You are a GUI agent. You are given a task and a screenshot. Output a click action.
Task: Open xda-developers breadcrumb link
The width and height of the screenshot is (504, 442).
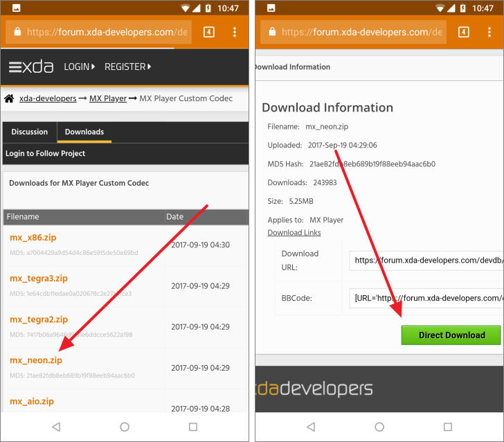[x=48, y=98]
